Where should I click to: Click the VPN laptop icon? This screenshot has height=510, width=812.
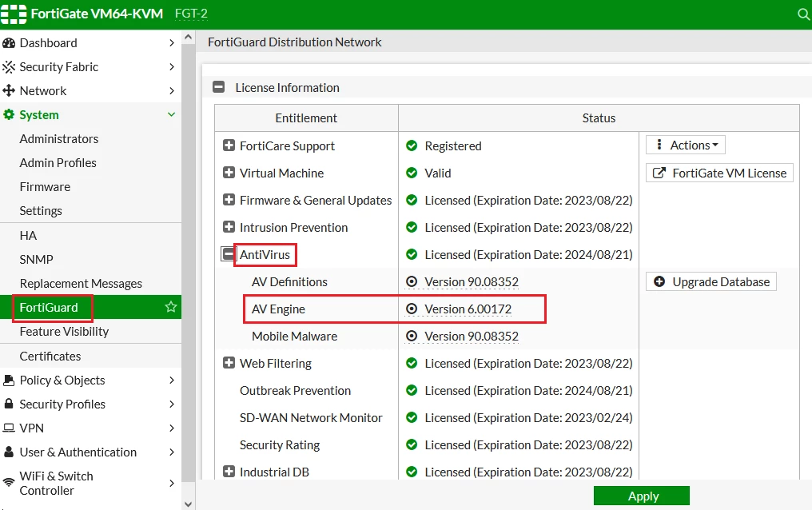click(9, 428)
